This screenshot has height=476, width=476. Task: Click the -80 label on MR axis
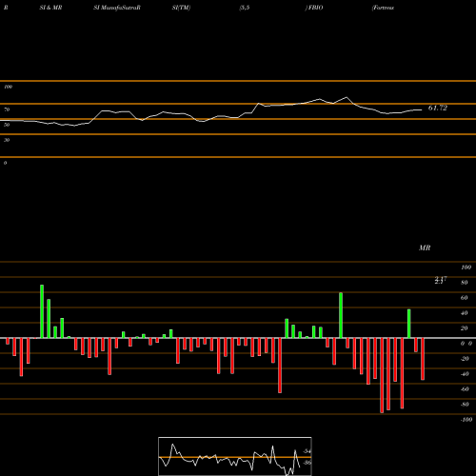(x=465, y=405)
